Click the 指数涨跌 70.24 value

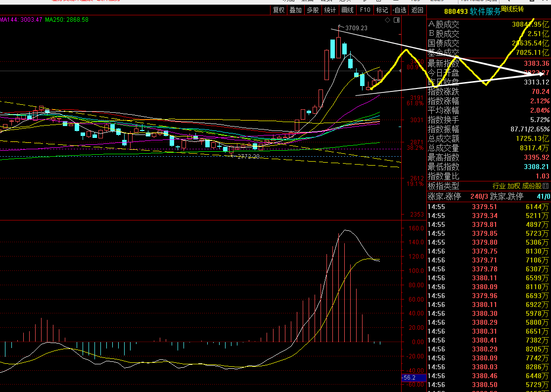pos(541,91)
